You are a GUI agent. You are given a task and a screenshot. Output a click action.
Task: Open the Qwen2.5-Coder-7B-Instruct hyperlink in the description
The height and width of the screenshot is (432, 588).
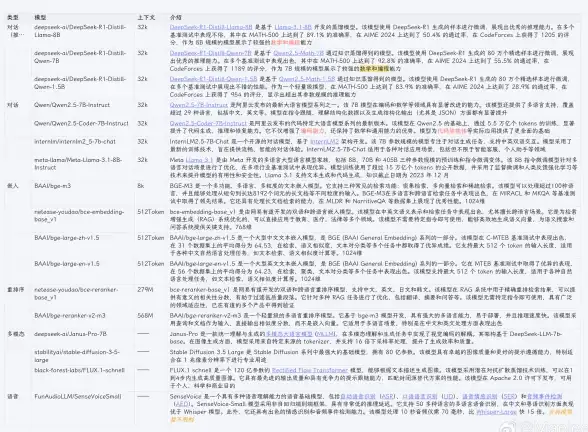pyautogui.click(x=208, y=123)
